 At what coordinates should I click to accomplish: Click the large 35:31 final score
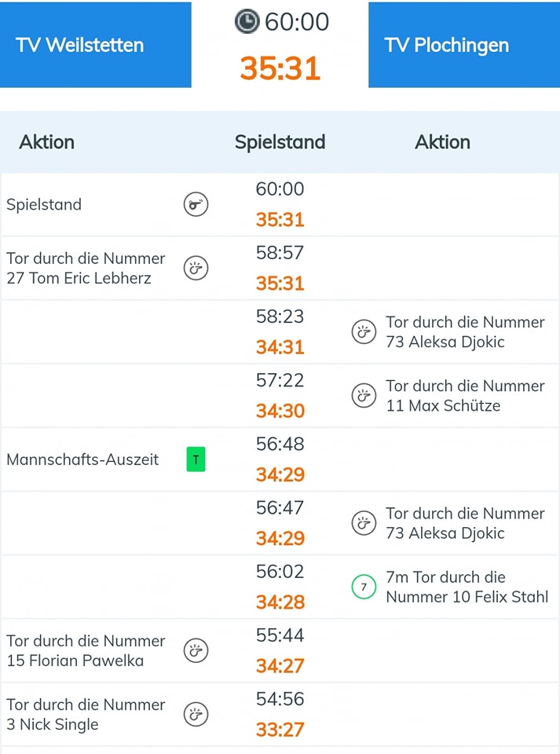click(x=280, y=68)
